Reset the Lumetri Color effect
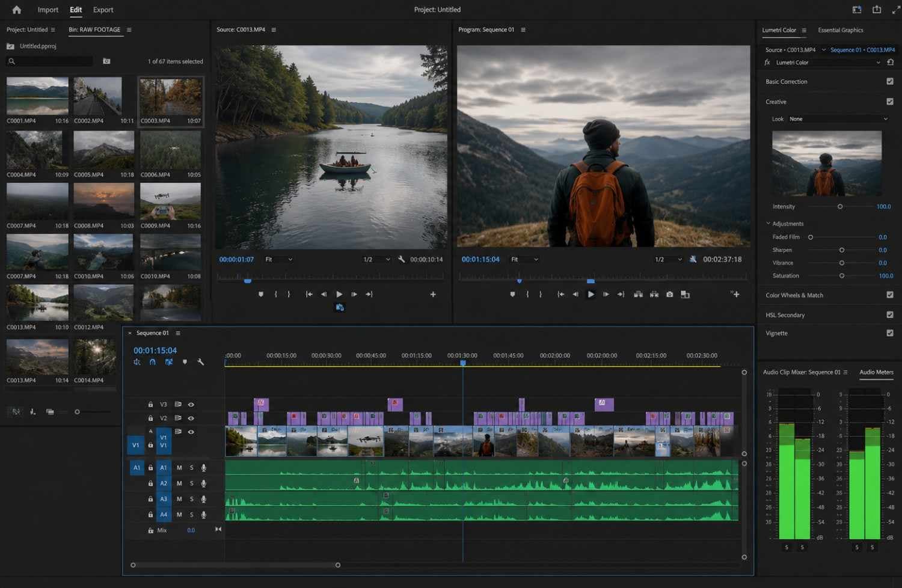 [891, 62]
